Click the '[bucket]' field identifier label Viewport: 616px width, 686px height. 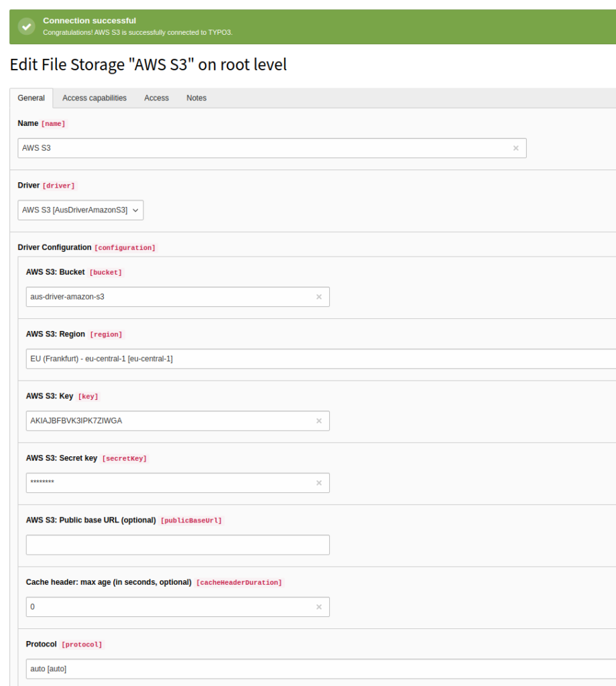[105, 272]
